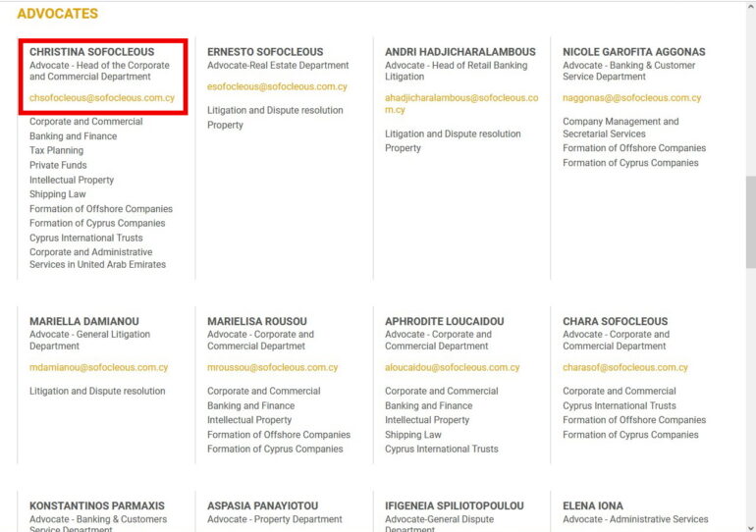The image size is (756, 532).
Task: Click mdamianou@sofocleous.com.cy email link
Action: click(x=99, y=367)
